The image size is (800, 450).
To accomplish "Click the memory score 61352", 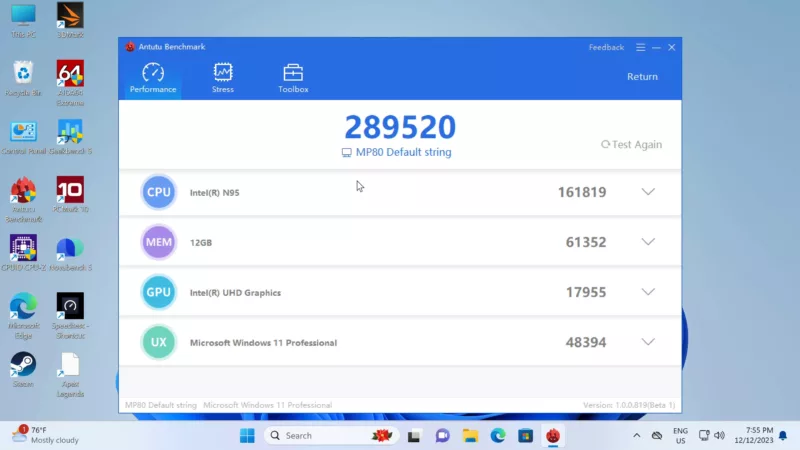I will [586, 242].
